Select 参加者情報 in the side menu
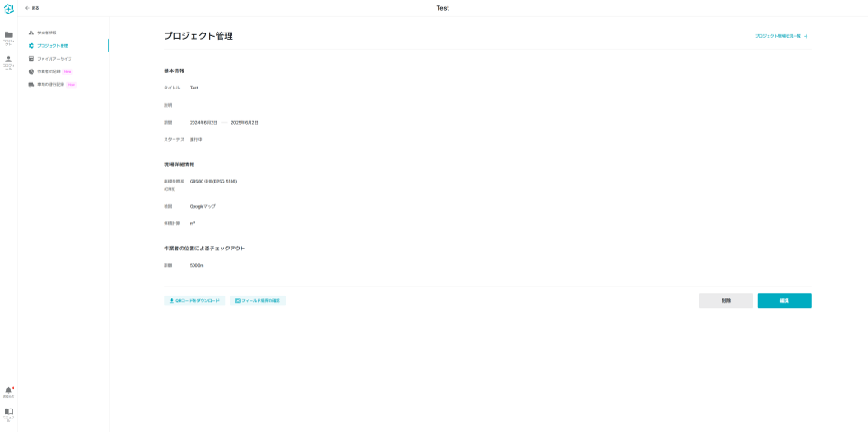Image resolution: width=868 pixels, height=432 pixels. pyautogui.click(x=47, y=33)
